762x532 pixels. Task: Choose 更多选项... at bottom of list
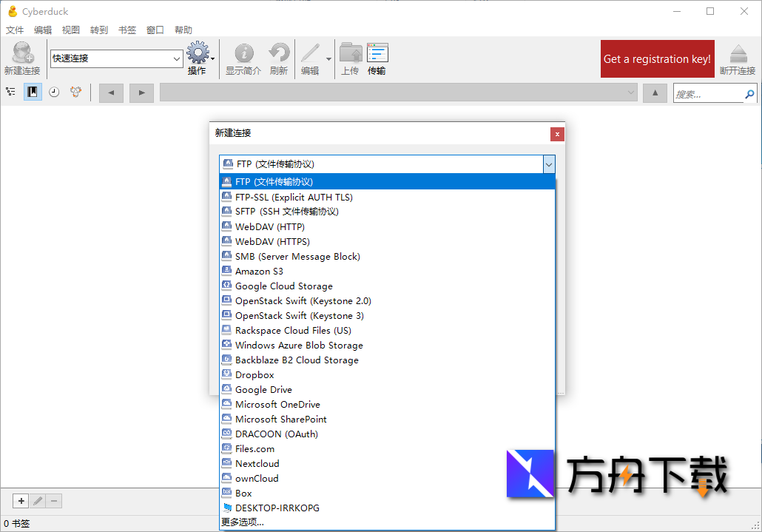(243, 522)
